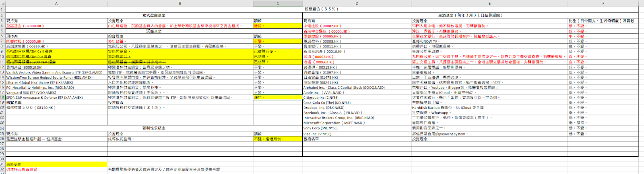The height and width of the screenshot is (174, 644).
Task: Click Coca-Cola Co (KO.NYSE) cell
Action: [x=357, y=102]
